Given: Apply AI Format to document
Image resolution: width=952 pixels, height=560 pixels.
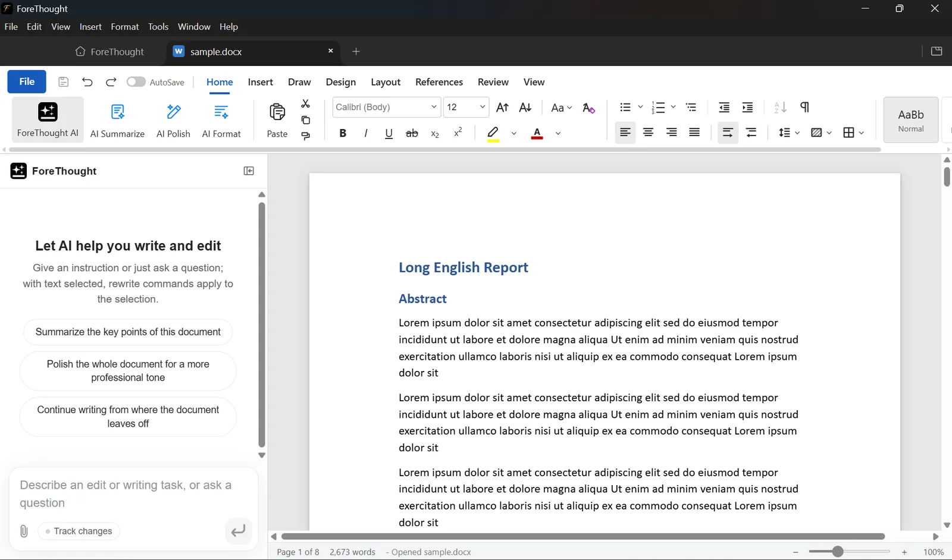Looking at the screenshot, I should point(221,121).
